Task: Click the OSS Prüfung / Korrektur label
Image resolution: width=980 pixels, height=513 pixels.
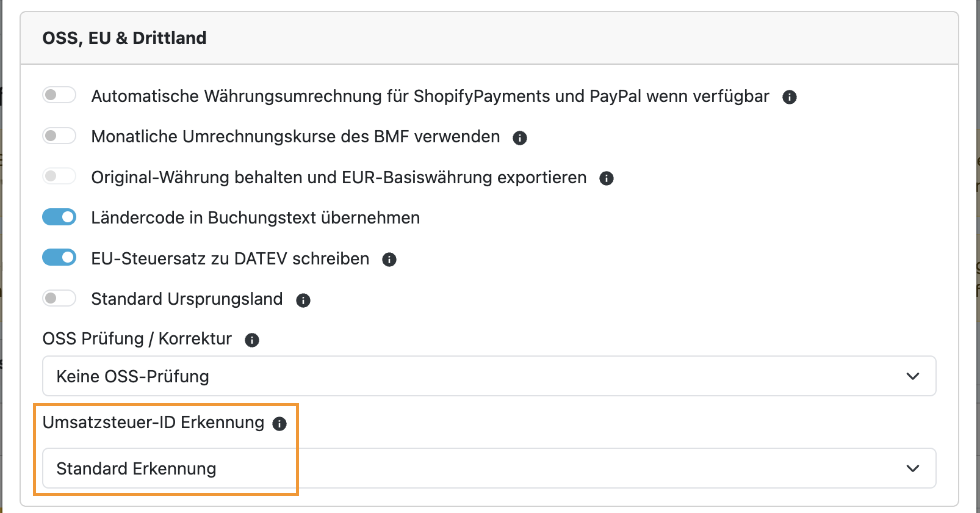Action: tap(137, 339)
